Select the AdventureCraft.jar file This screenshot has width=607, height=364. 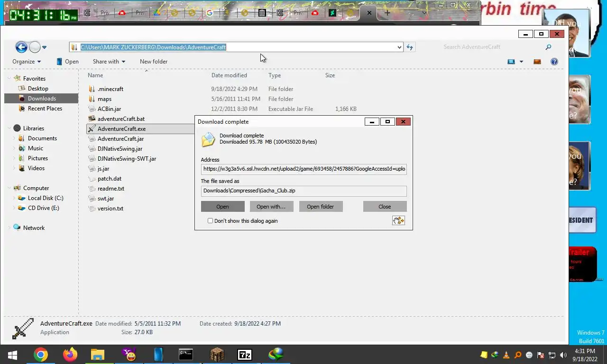click(x=120, y=139)
